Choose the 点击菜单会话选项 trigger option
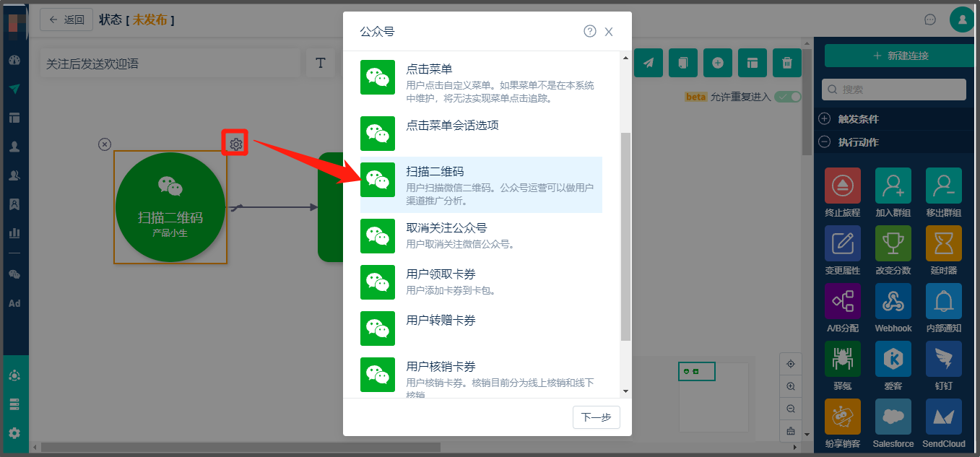Viewport: 980px width, 457px height. 481,133
